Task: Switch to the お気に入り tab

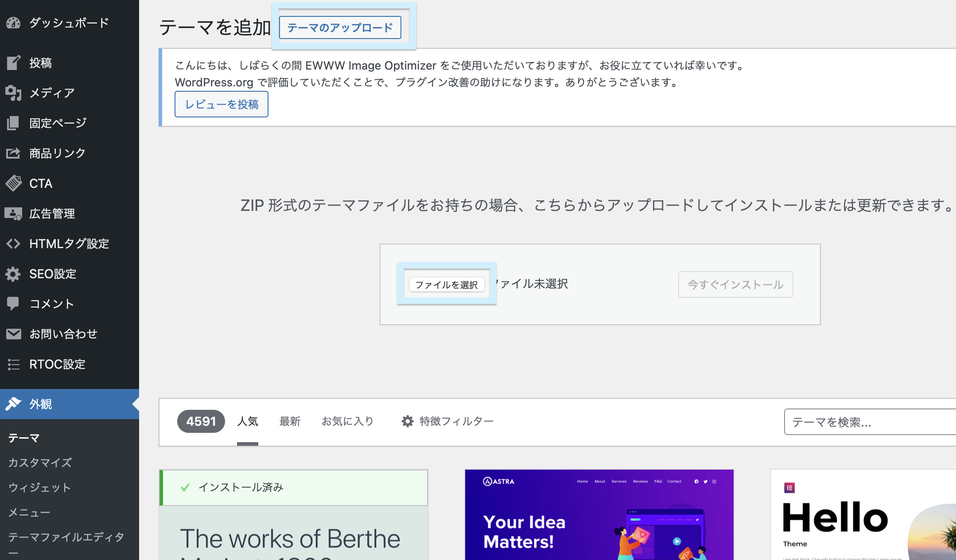Action: pos(348,421)
